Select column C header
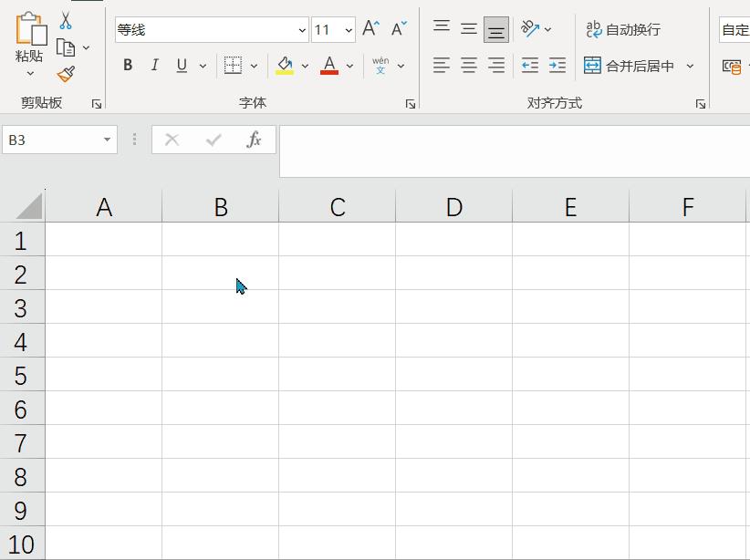 click(x=338, y=207)
